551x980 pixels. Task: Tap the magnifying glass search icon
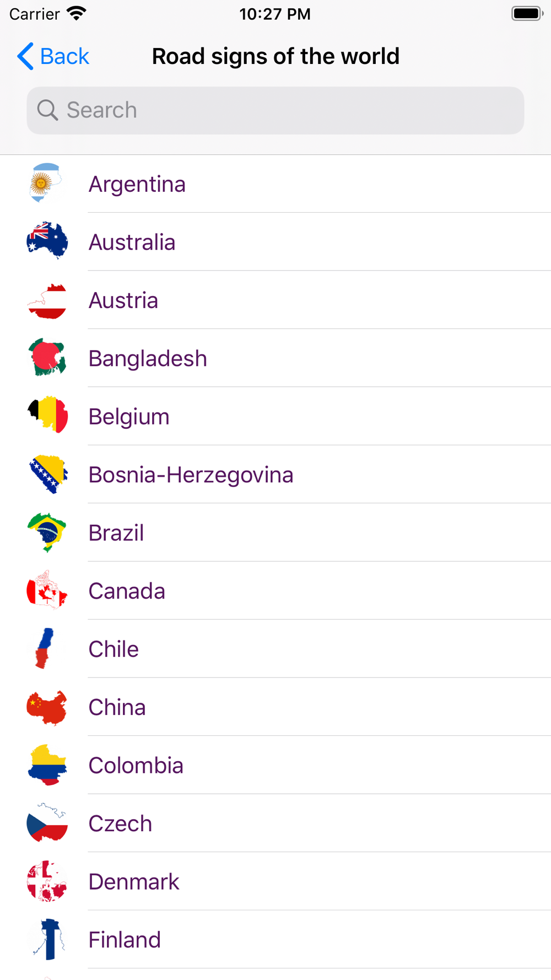47,110
